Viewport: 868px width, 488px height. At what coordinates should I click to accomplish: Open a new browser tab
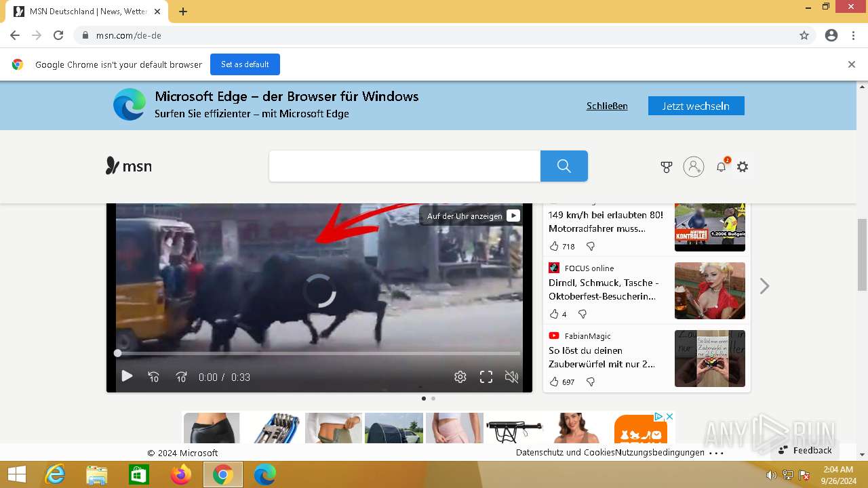(x=183, y=12)
